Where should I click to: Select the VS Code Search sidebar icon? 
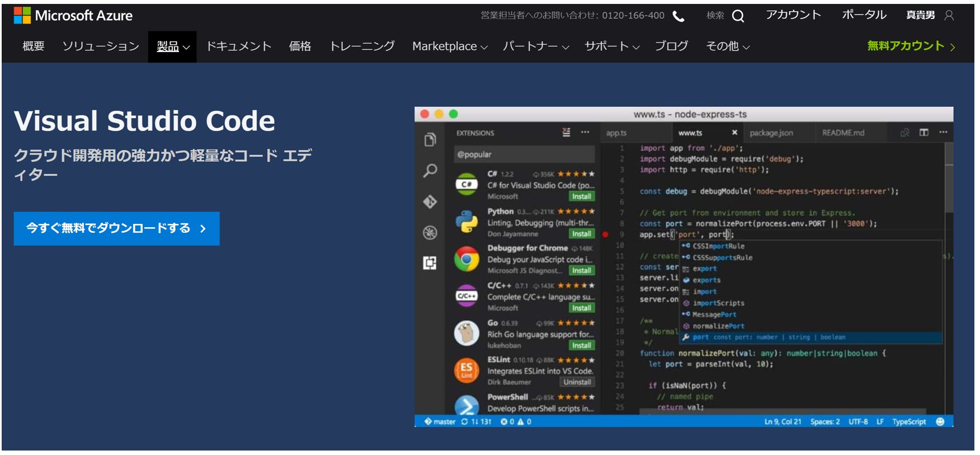pyautogui.click(x=430, y=171)
